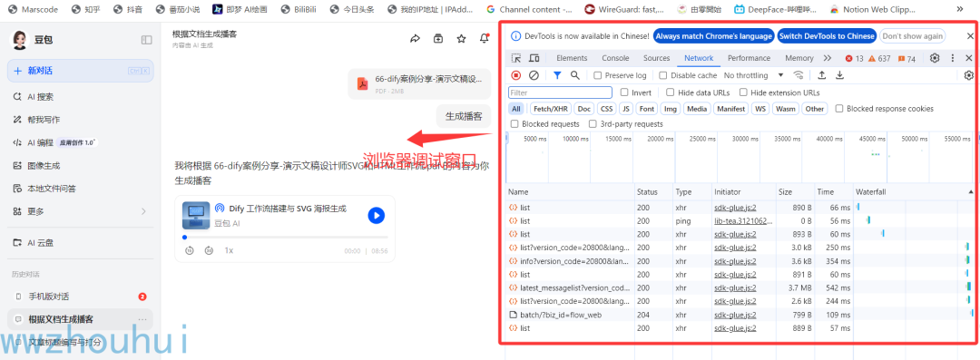Viewport: 980px width, 360px height.
Task: Rewind the podcast 15 seconds
Action: coord(190,250)
